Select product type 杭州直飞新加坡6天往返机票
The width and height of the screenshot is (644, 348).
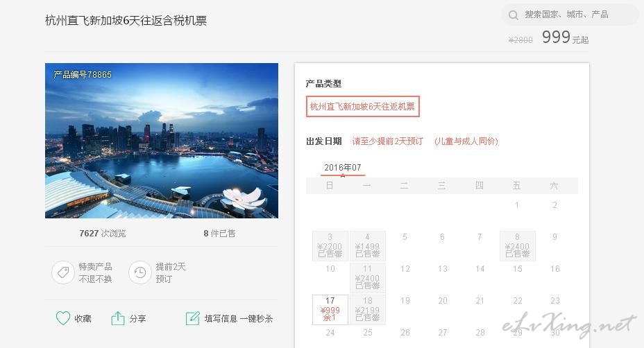[x=363, y=107]
